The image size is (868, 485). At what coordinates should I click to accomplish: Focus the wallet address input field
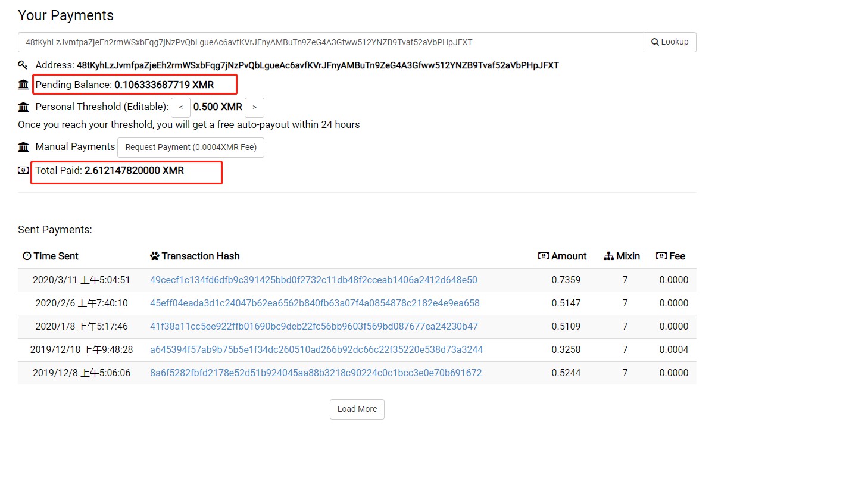[330, 42]
